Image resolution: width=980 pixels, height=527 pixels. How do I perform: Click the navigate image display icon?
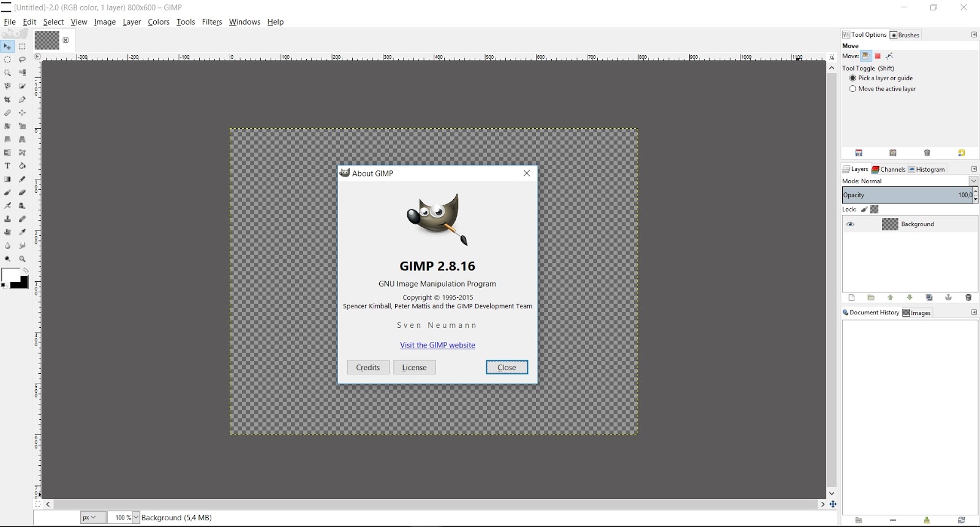click(x=833, y=504)
